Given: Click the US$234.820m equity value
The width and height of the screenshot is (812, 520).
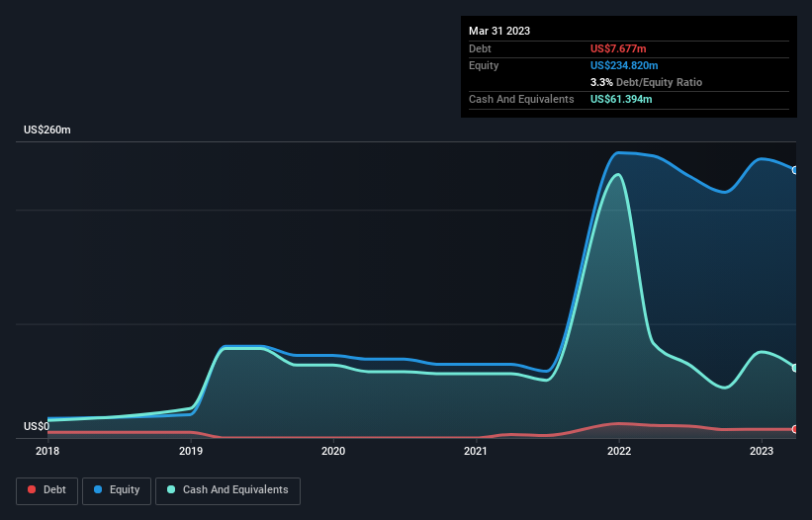Looking at the screenshot, I should 624,65.
